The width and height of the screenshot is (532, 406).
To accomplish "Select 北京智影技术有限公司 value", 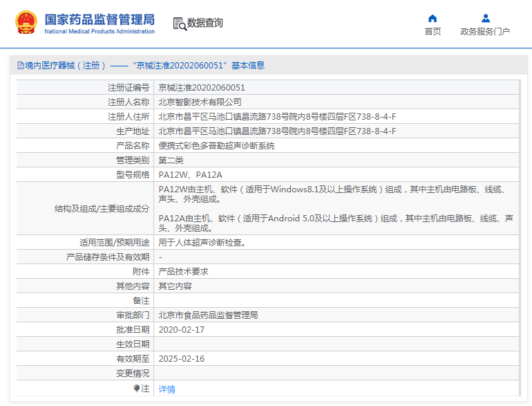I will (200, 102).
